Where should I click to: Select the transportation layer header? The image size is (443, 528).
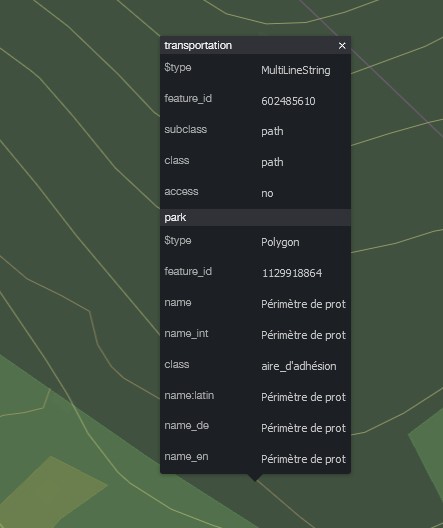255,45
